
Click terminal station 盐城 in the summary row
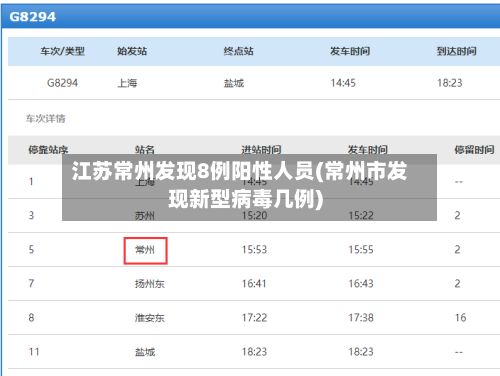[234, 83]
